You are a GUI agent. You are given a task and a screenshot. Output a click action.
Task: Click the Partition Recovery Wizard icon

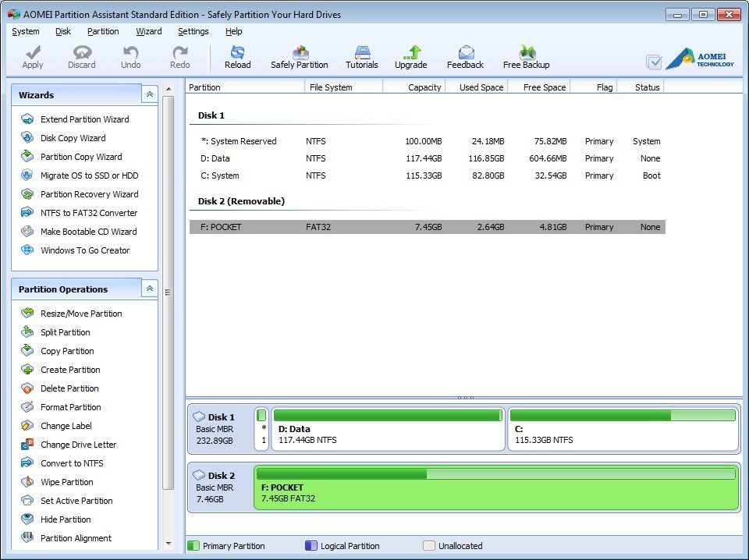pos(27,194)
